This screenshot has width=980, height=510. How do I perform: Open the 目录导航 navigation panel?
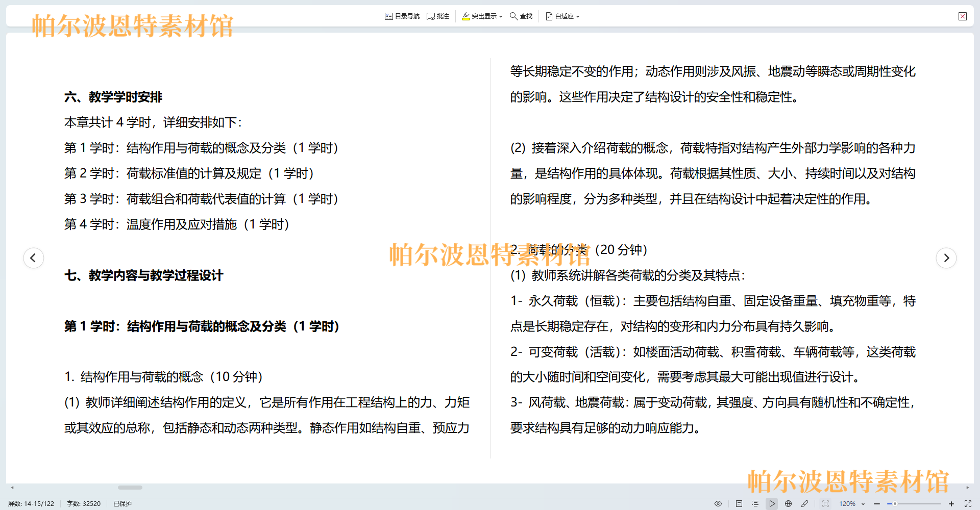(x=402, y=16)
